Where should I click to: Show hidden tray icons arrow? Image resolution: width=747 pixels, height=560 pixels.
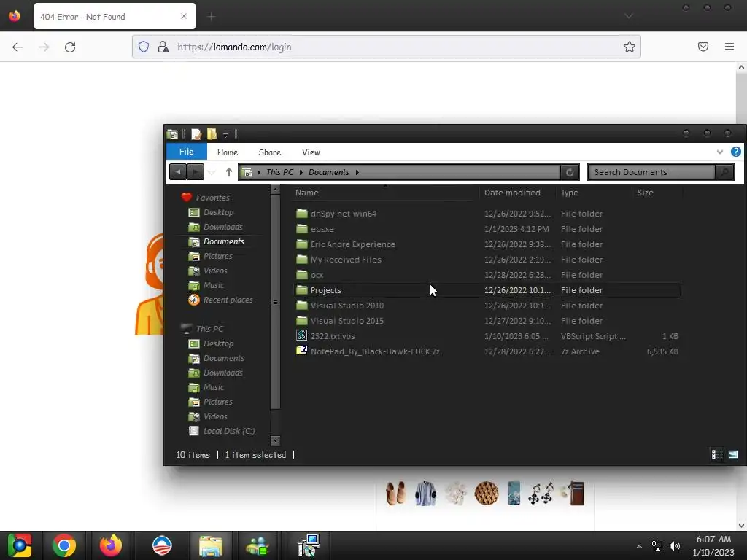(x=639, y=546)
